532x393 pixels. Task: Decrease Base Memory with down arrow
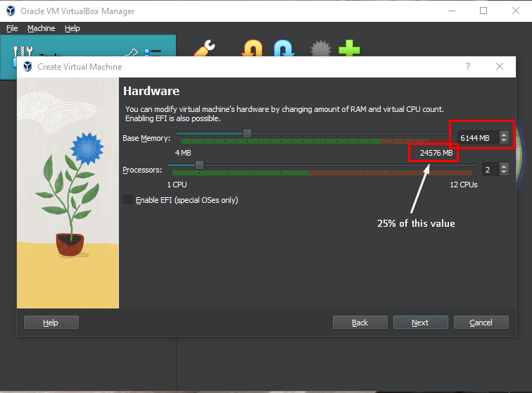[x=503, y=141]
